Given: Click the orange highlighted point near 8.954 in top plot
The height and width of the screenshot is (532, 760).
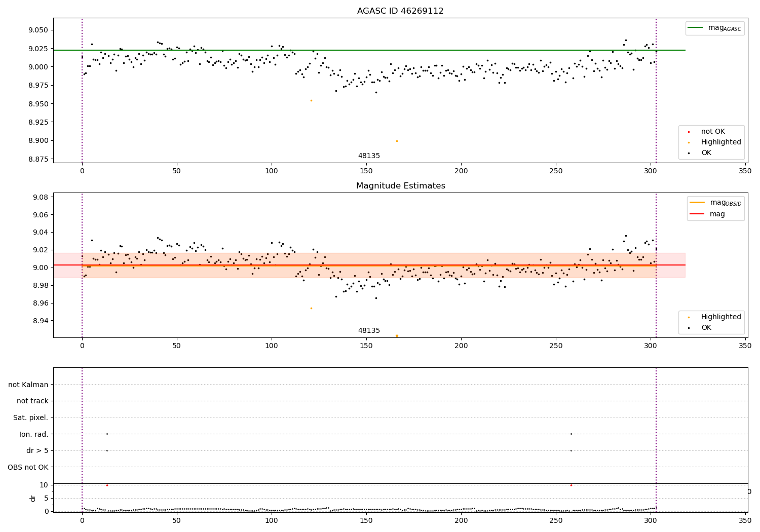Looking at the screenshot, I should click(x=311, y=100).
